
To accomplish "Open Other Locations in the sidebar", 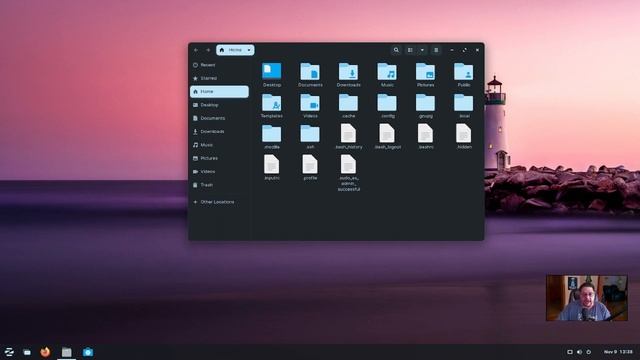I will click(219, 202).
